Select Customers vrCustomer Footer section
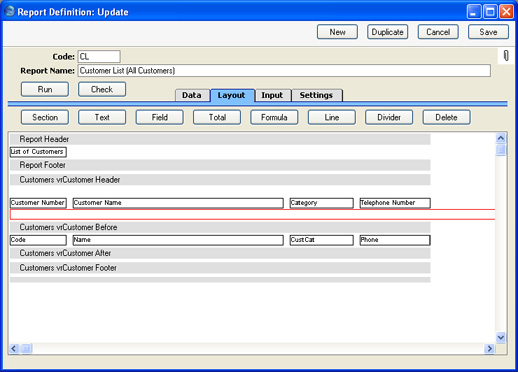Screen dimensions: 518x372 220,268
